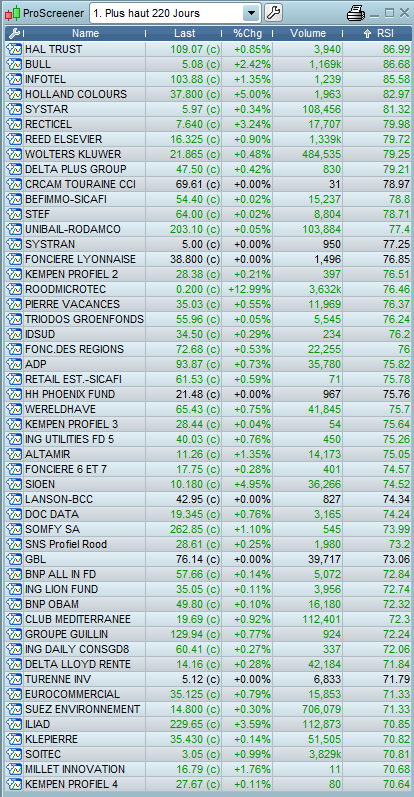Select SUEZ ENVIRONNEMENT row name
Viewport: 414px width, 797px height.
[x=82, y=709]
